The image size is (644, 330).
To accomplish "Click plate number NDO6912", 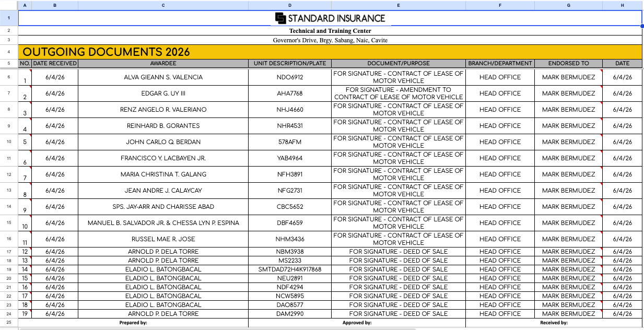I will pyautogui.click(x=290, y=77).
